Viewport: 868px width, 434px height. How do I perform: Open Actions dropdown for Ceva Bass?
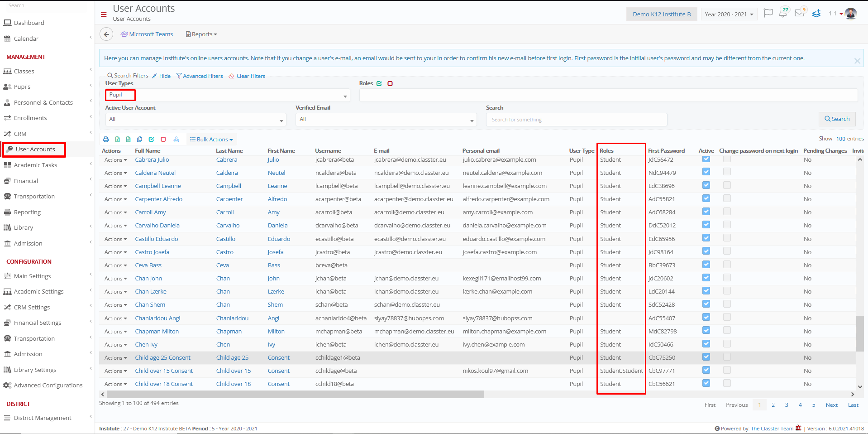point(115,265)
